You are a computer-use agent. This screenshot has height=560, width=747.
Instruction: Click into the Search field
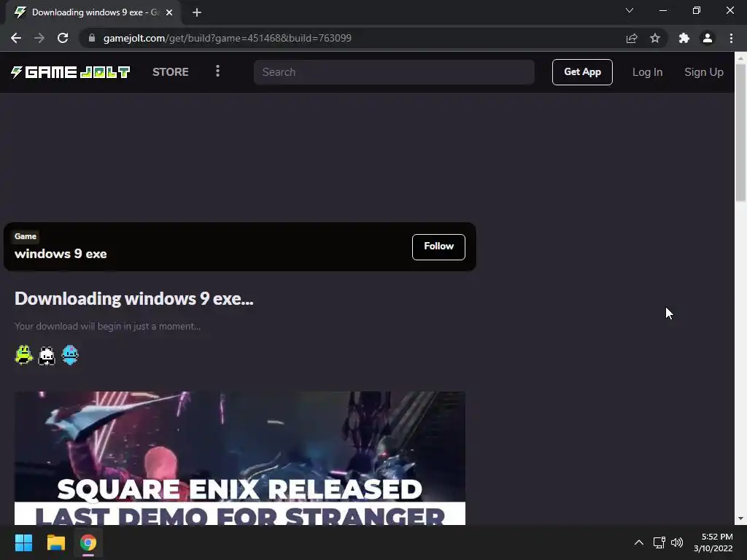click(x=394, y=72)
